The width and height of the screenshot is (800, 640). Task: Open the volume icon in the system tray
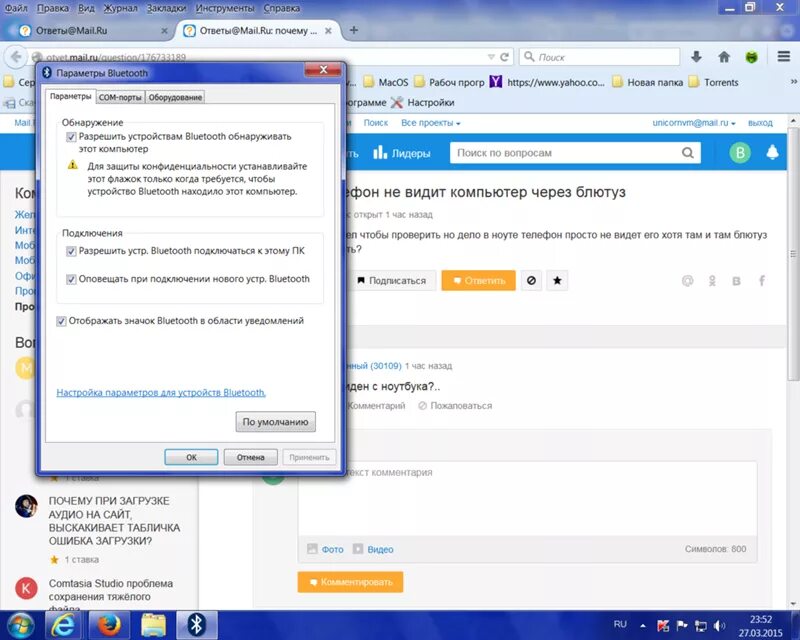point(719,625)
